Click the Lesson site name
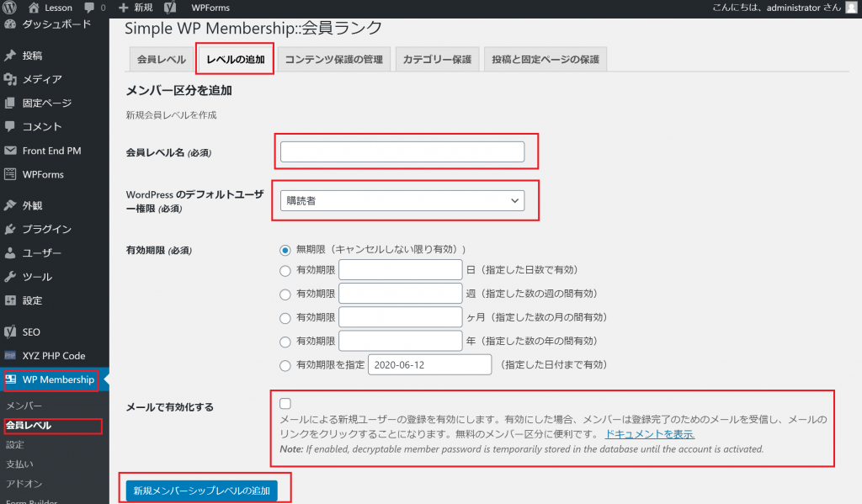This screenshot has height=504, width=862. click(58, 8)
